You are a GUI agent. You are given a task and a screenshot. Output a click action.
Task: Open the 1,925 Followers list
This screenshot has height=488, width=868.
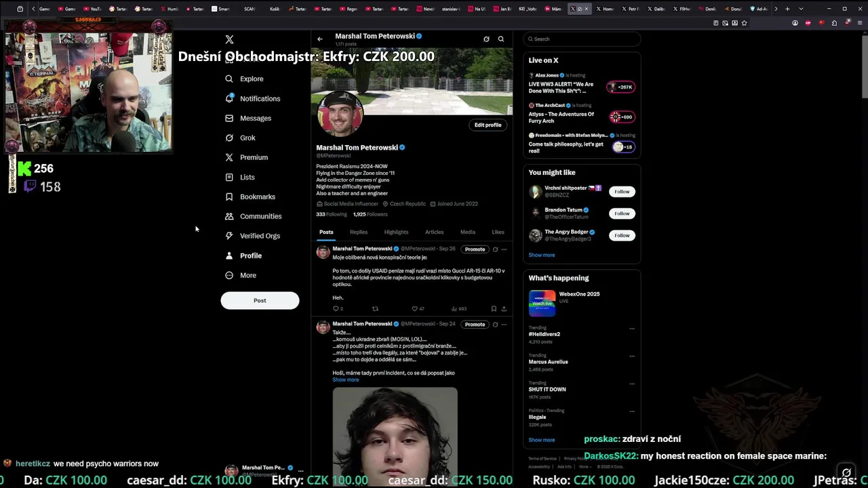pos(370,214)
